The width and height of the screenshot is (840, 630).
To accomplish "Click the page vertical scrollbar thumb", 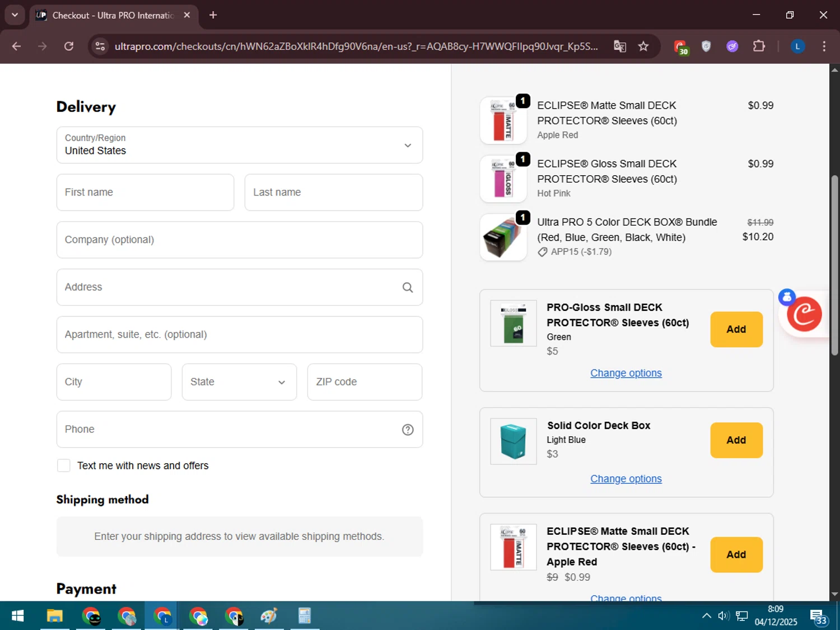I will click(834, 265).
